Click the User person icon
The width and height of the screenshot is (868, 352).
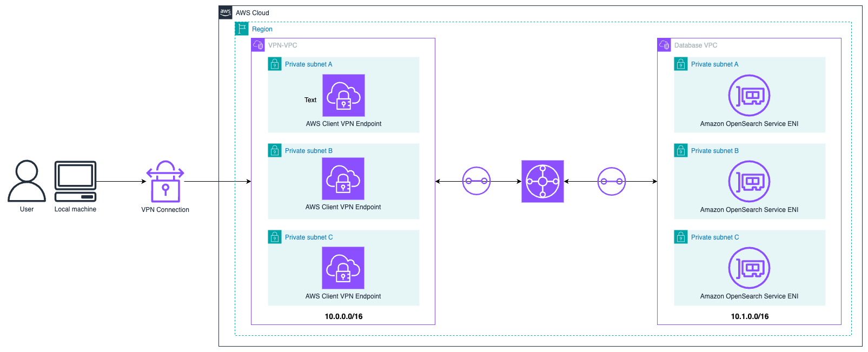[26, 181]
